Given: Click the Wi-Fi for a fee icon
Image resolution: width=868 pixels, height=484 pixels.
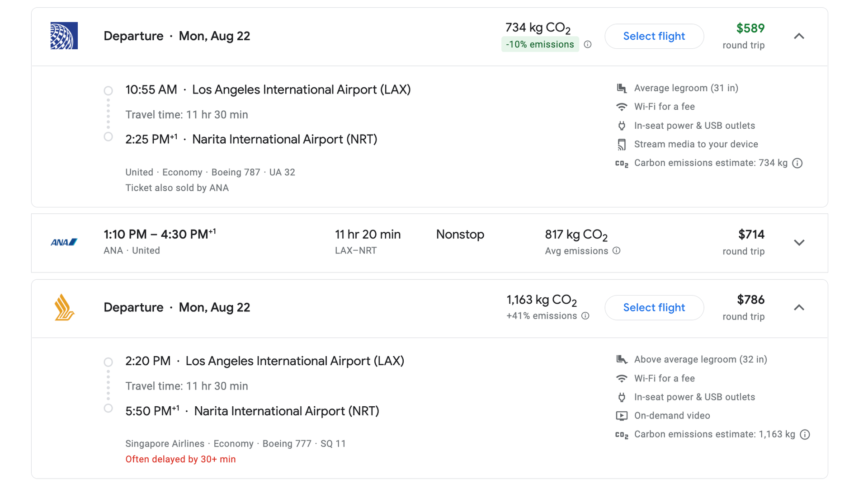Looking at the screenshot, I should 622,106.
